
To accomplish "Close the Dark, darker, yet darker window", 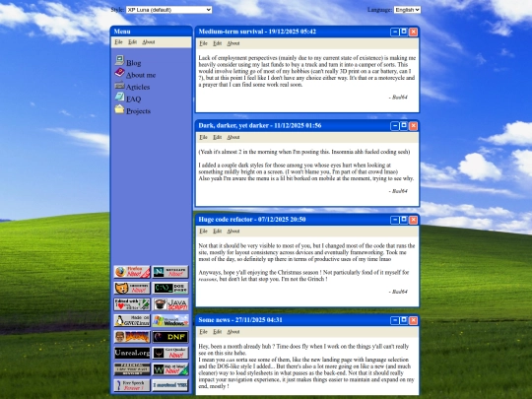I will point(413,126).
